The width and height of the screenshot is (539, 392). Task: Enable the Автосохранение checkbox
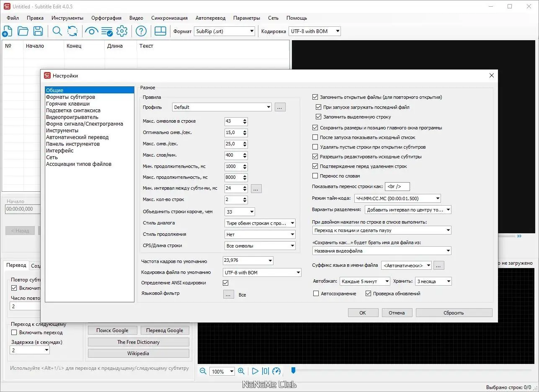pos(316,294)
